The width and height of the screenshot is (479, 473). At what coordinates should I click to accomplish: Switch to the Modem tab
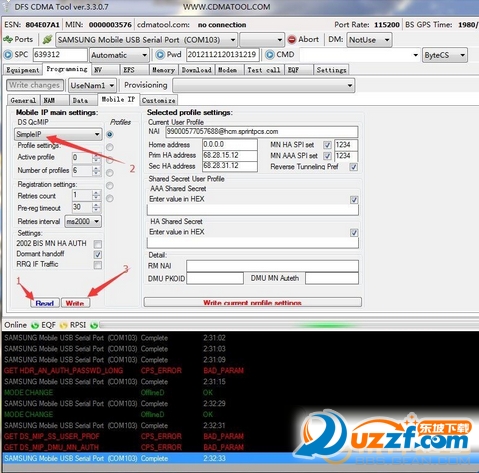pyautogui.click(x=229, y=70)
